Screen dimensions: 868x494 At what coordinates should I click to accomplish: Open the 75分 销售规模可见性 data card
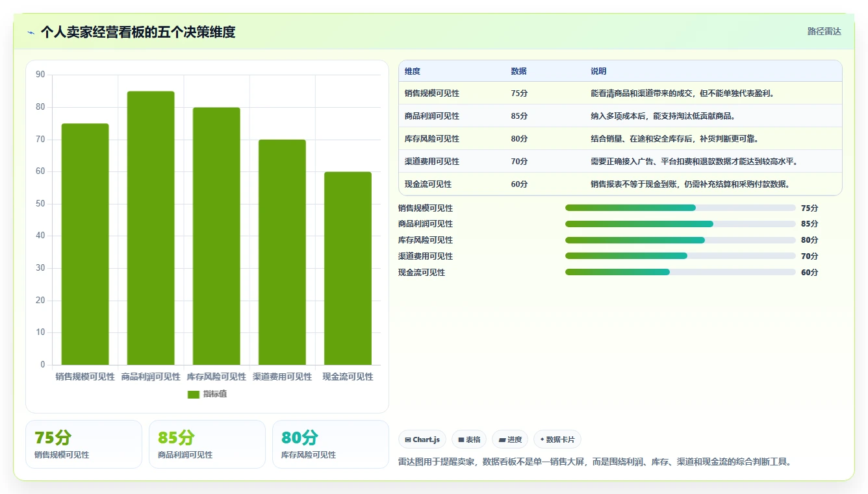point(84,444)
